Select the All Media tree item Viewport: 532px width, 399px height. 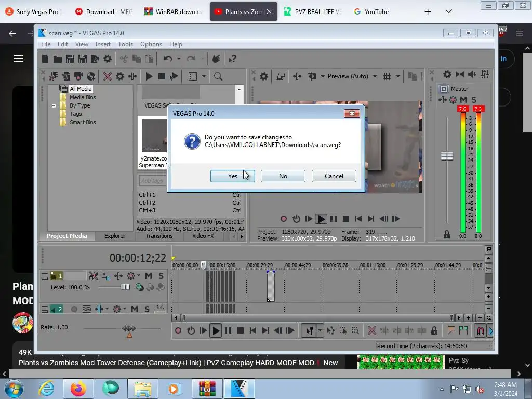tap(81, 88)
